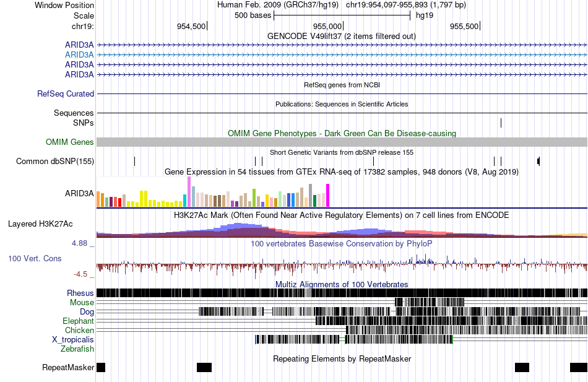Click the H3K27Ac Mark ENCODE title

coord(342,215)
